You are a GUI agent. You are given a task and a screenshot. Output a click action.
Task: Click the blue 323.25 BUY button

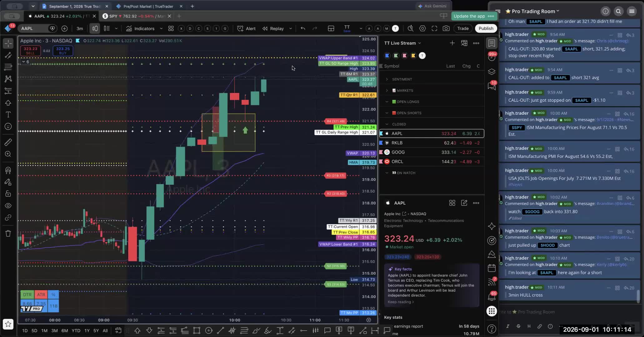(63, 51)
